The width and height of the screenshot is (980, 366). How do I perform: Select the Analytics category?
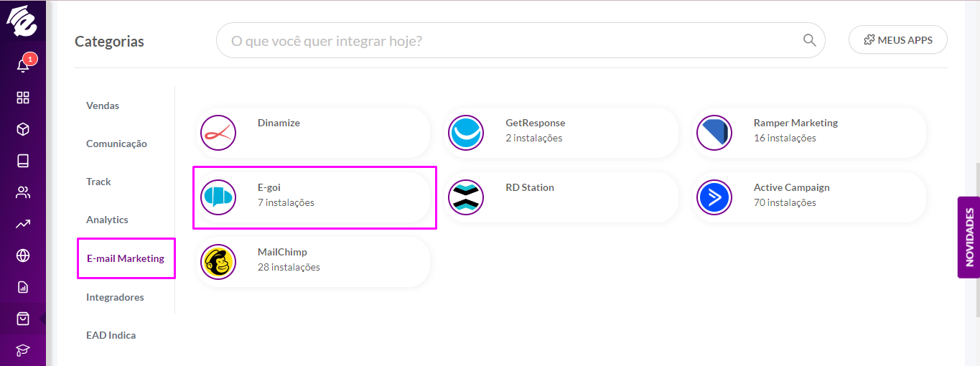click(x=107, y=220)
